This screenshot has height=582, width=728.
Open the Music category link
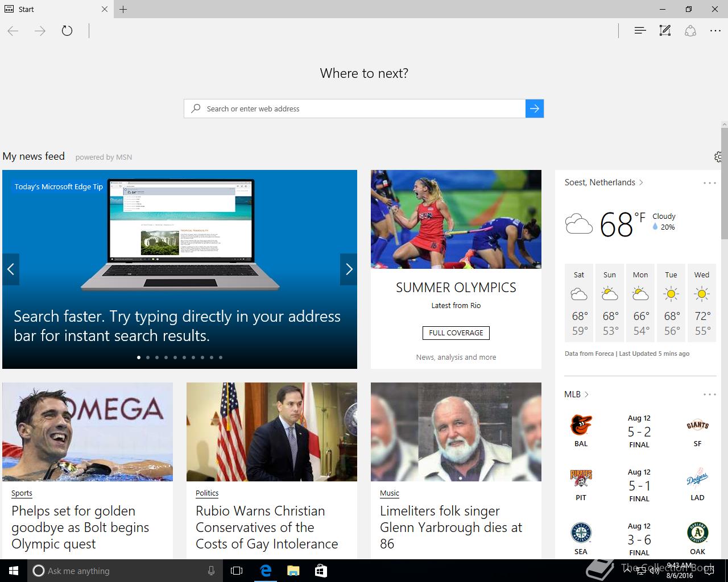390,493
